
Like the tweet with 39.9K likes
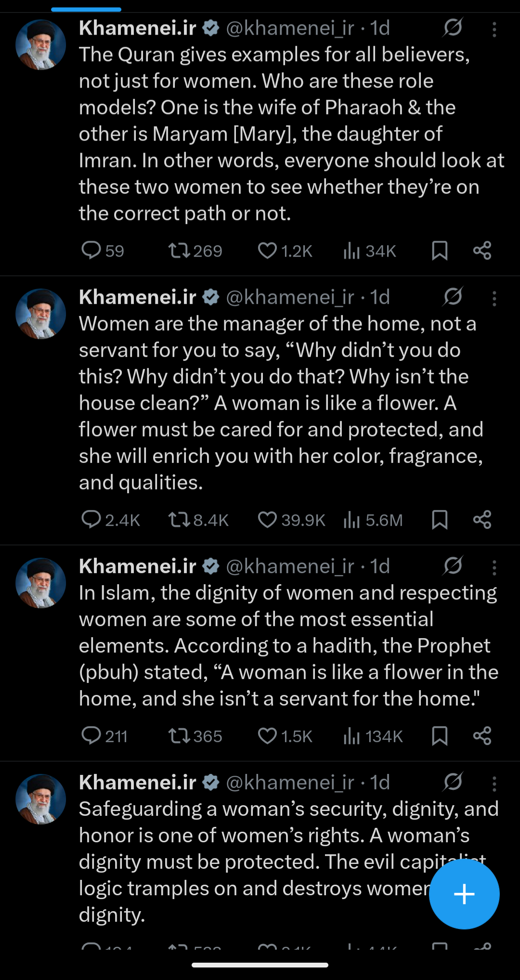pyautogui.click(x=267, y=520)
